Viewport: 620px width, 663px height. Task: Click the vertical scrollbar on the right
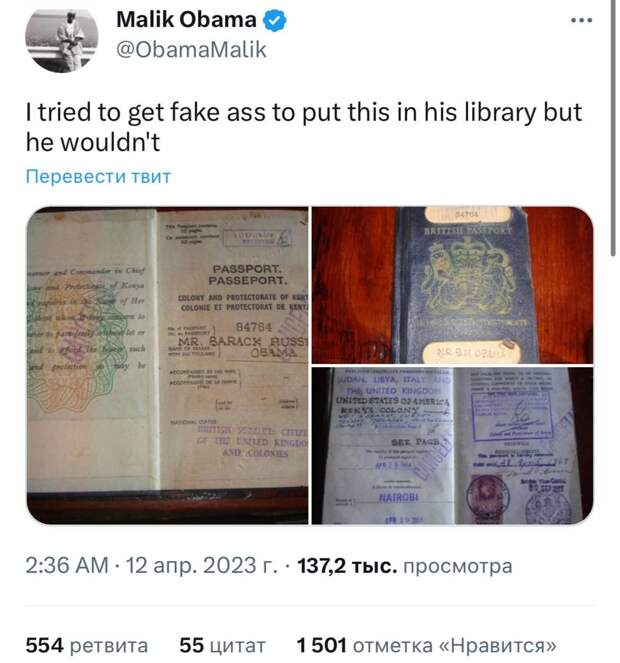click(x=613, y=127)
